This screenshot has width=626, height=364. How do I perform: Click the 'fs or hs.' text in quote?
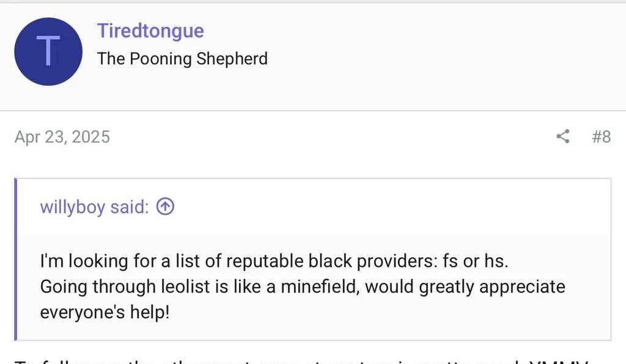(x=476, y=261)
